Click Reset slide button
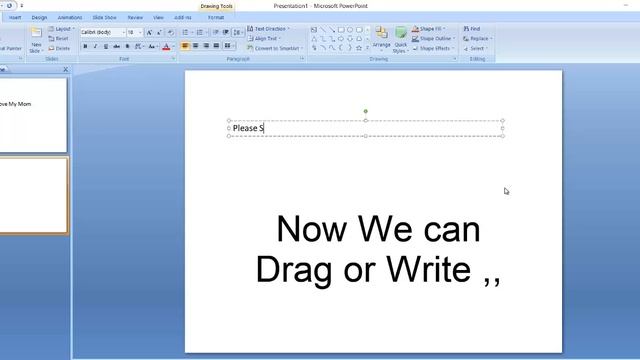The image size is (640, 360). tap(58, 38)
